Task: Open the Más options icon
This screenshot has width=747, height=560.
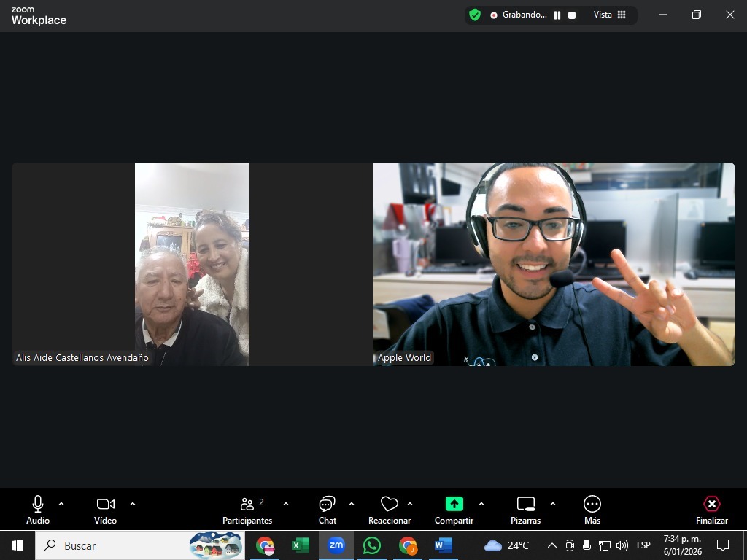Action: click(x=592, y=504)
